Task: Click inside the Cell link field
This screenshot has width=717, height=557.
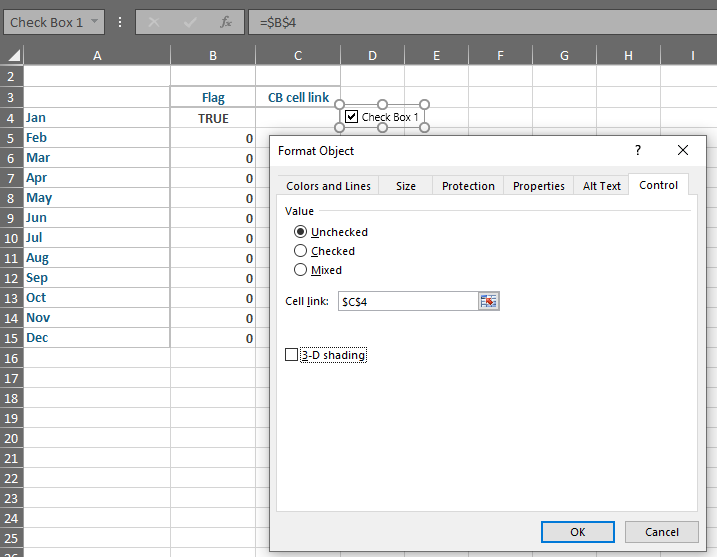Action: (407, 301)
